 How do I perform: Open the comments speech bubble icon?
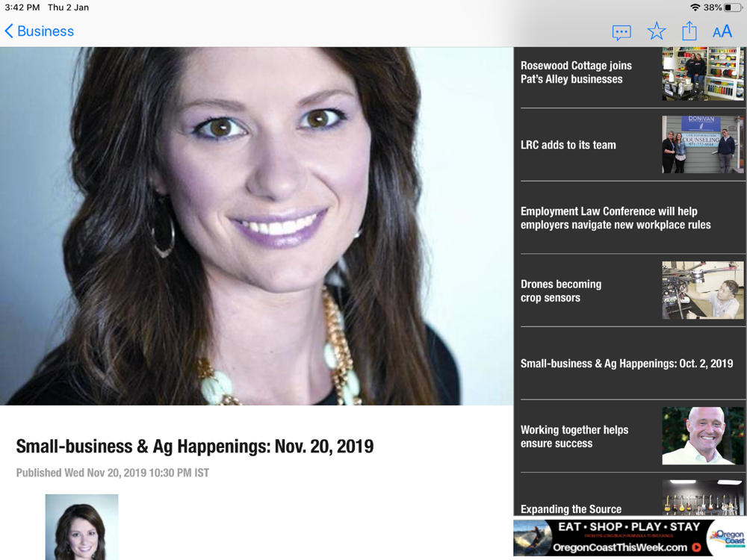pyautogui.click(x=622, y=32)
